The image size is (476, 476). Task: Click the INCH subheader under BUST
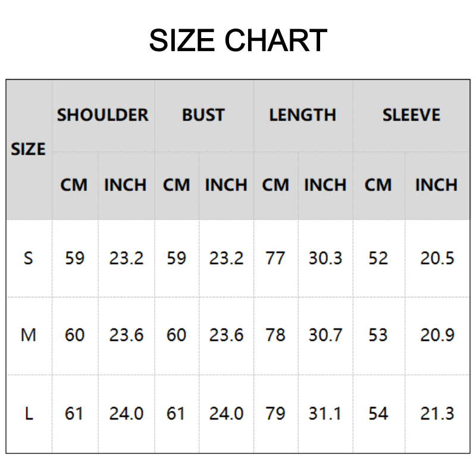pos(226,185)
